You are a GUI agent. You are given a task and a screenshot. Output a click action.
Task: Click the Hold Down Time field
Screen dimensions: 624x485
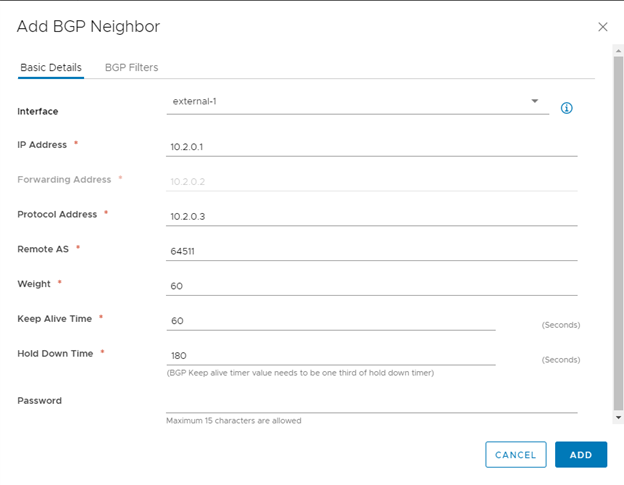coord(331,355)
